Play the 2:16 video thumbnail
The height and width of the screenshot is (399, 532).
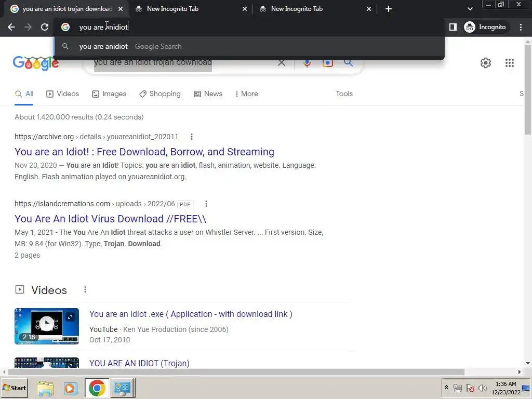click(47, 326)
